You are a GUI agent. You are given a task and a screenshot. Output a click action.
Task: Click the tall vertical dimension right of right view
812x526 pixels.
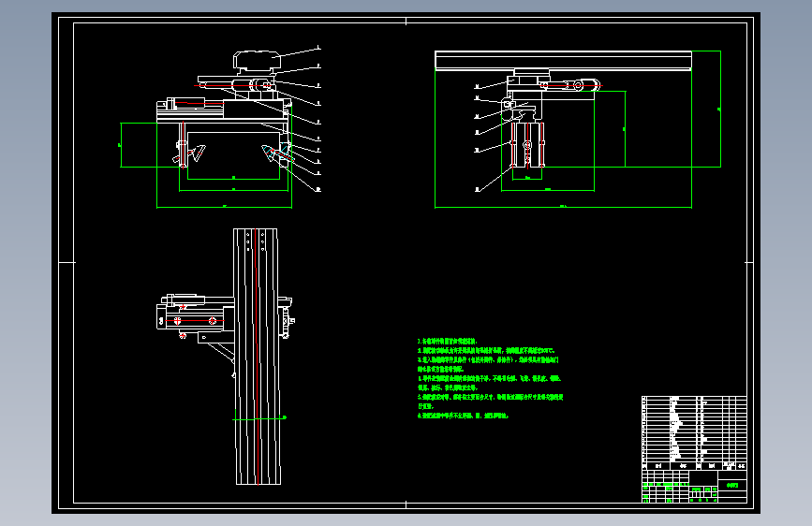[x=720, y=109]
